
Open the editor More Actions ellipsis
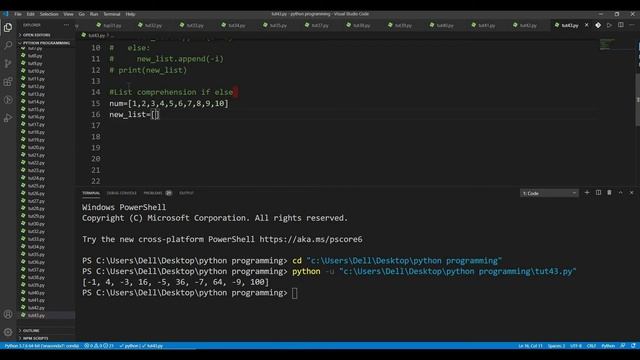632,25
